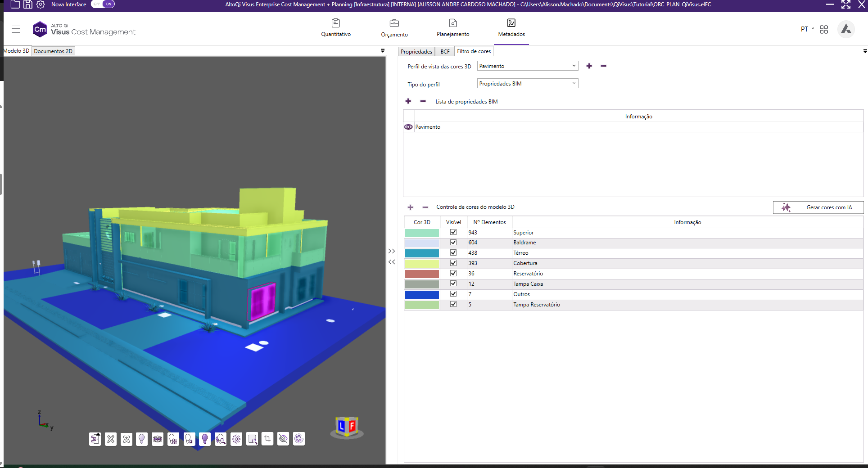868x468 pixels.
Task: Open viewer settings gear in 3D toolbar
Action: (x=236, y=439)
